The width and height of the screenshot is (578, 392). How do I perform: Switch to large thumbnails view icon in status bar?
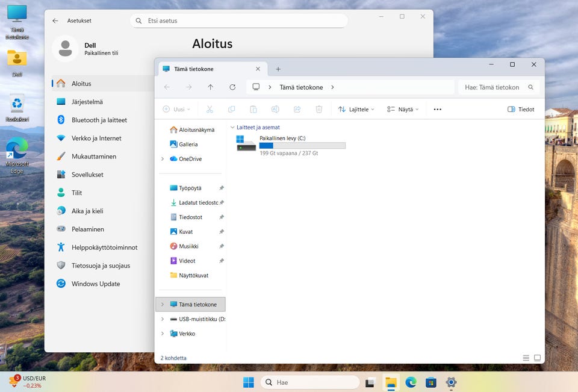538,358
